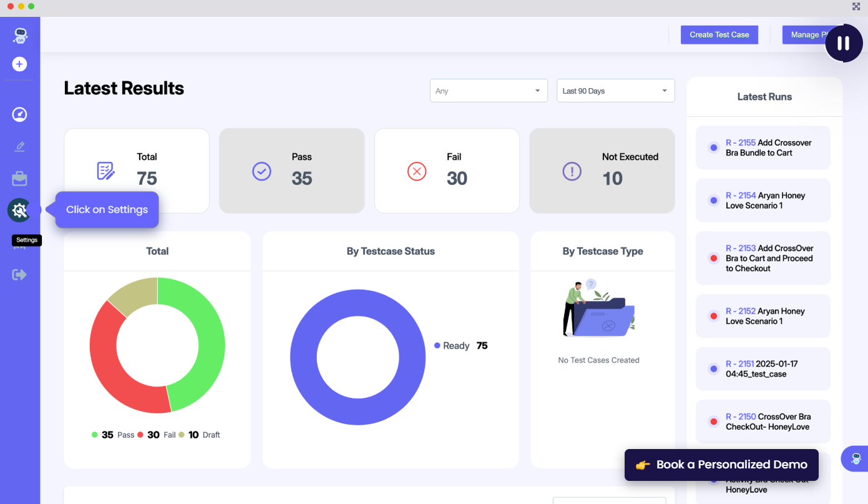Click the robot logo in the sidebar

20,36
